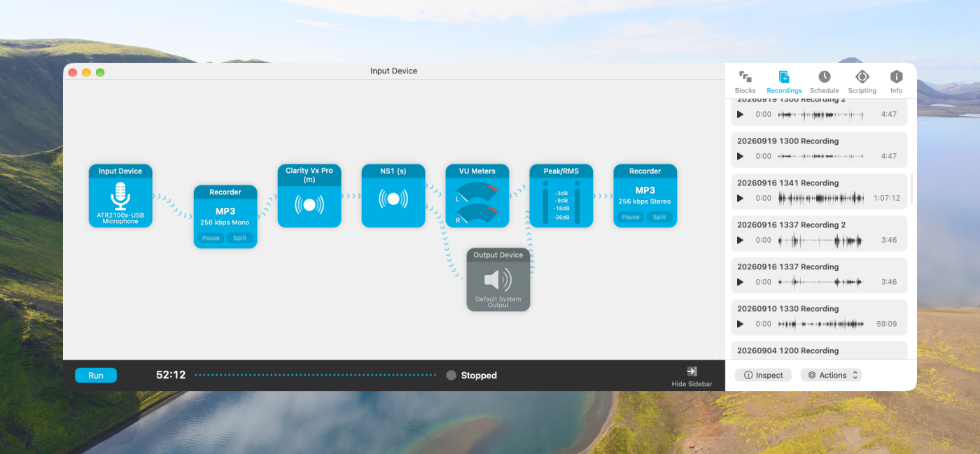
Task: Select the VU Meters block
Action: coord(477,196)
